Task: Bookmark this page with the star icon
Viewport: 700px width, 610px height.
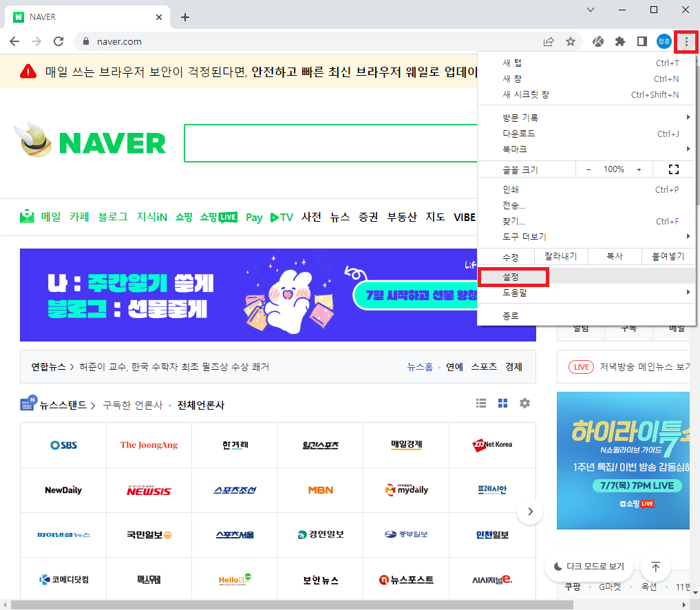Action: click(x=571, y=41)
